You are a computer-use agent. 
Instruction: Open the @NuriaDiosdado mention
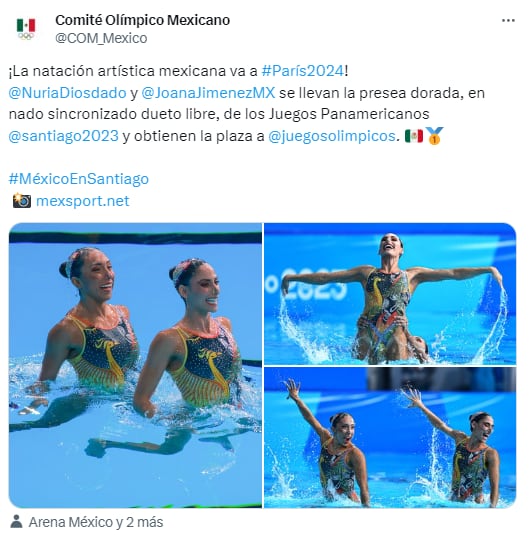67,93
